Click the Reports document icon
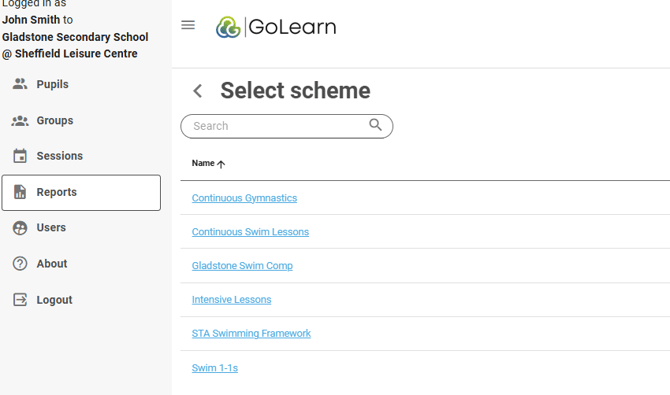 (20, 192)
